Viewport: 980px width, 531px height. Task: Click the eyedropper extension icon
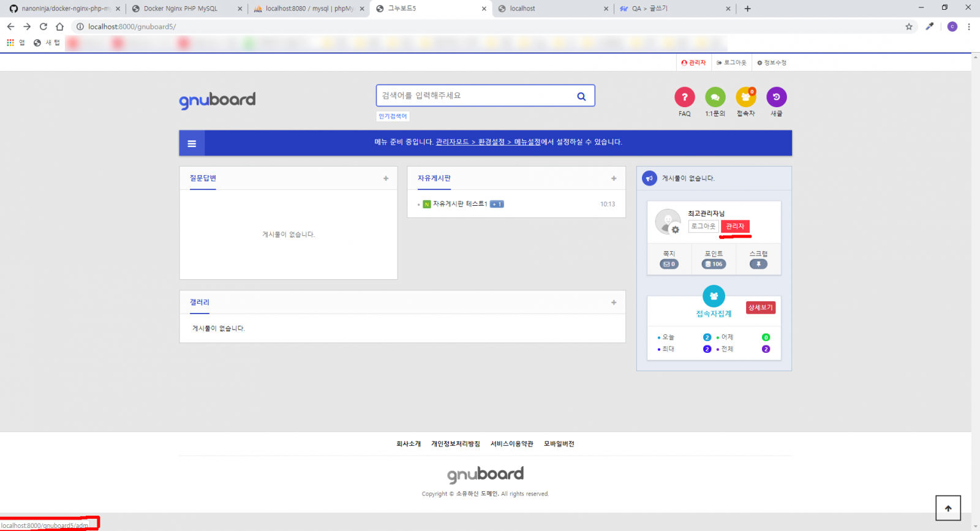coord(930,26)
